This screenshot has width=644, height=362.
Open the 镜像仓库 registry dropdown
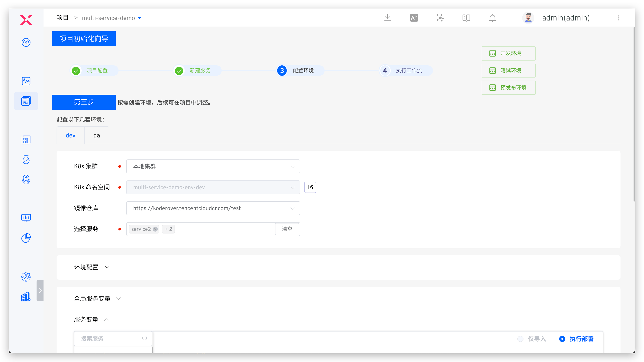coord(213,208)
